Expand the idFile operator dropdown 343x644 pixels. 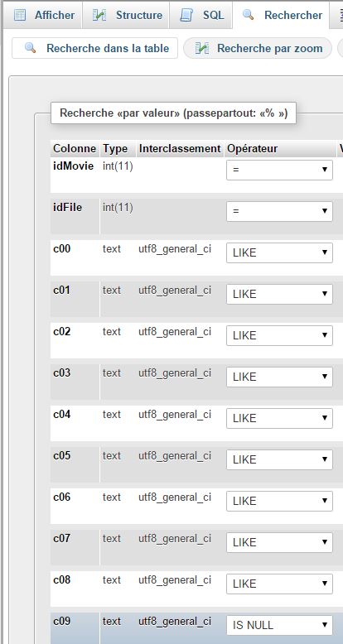tap(280, 211)
